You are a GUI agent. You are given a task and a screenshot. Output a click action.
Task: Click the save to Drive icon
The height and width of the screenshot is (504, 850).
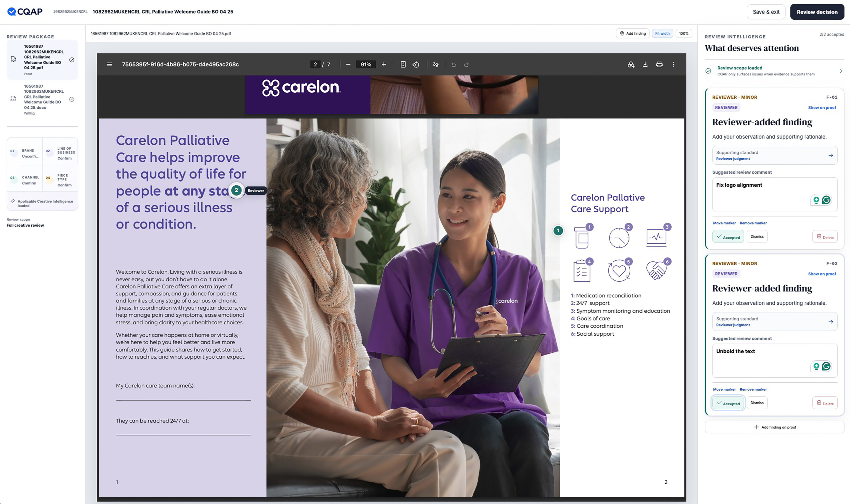[631, 64]
